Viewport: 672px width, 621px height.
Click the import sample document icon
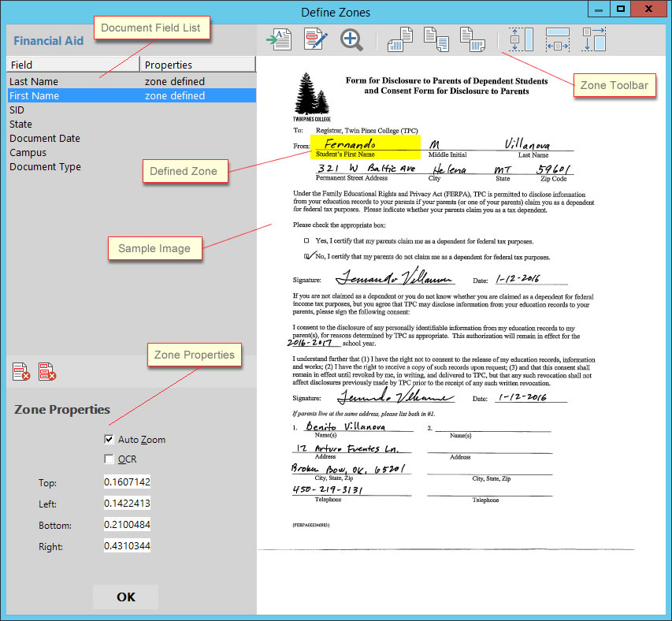(x=279, y=39)
